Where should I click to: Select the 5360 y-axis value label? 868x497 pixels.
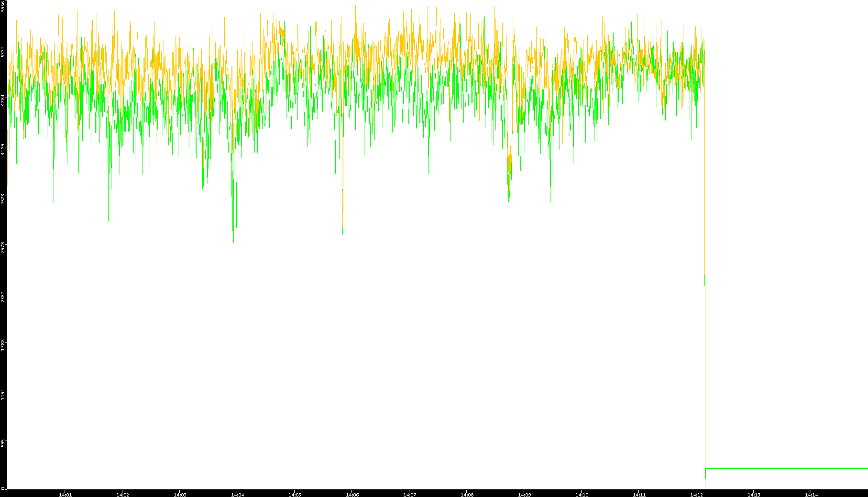pyautogui.click(x=3, y=51)
